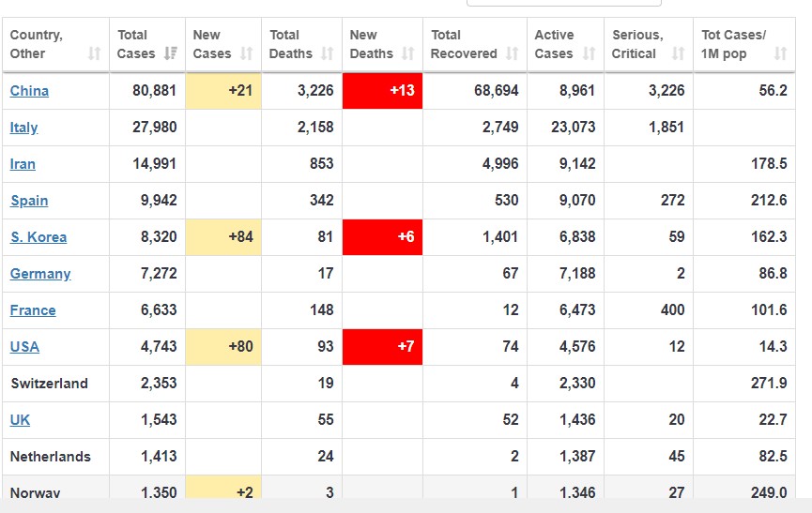The image size is (812, 513).
Task: Click Italy's serious critical 1,851
Action: (666, 128)
